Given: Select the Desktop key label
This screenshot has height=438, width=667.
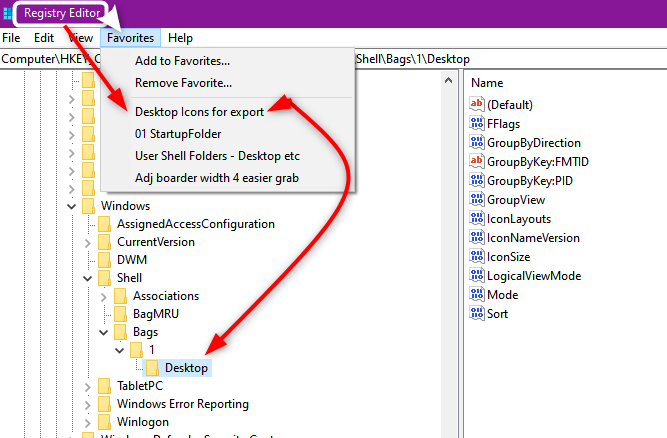Looking at the screenshot, I should (x=186, y=368).
